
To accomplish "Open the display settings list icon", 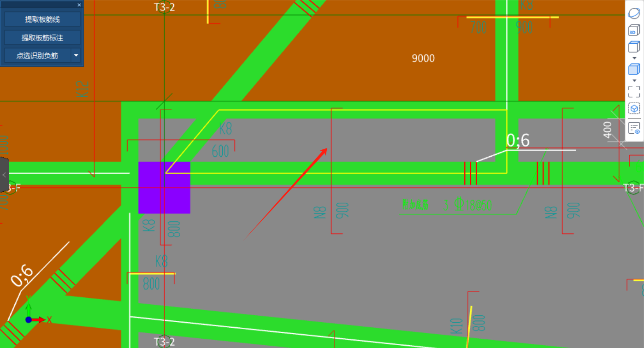I will point(634,128).
